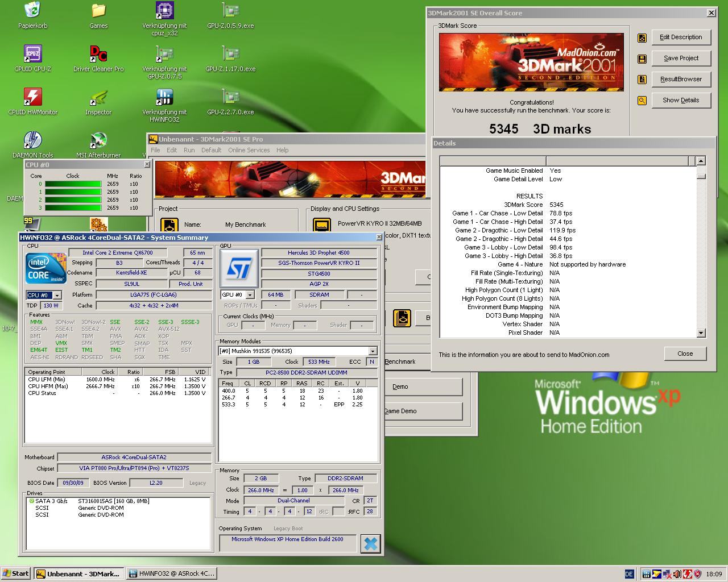728x582 pixels.
Task: Click the Demo button in 3DMark
Action: (423, 386)
